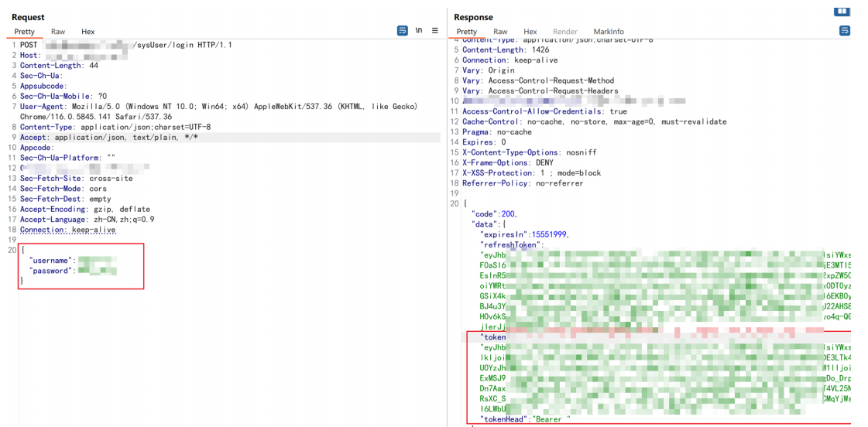Open the Request Hex tab
This screenshot has height=427, width=868.
(88, 32)
